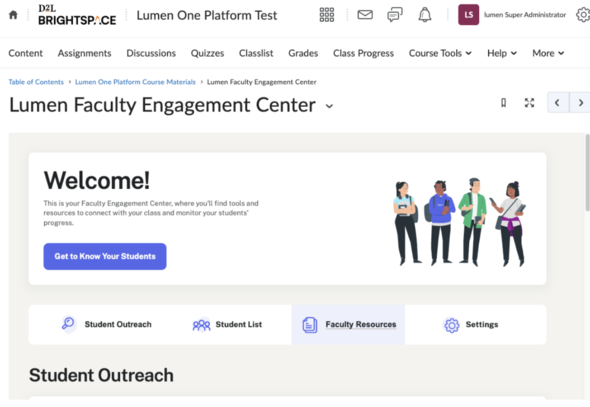Click the Student Outreach magnifier icon
The image size is (590, 407).
[68, 324]
